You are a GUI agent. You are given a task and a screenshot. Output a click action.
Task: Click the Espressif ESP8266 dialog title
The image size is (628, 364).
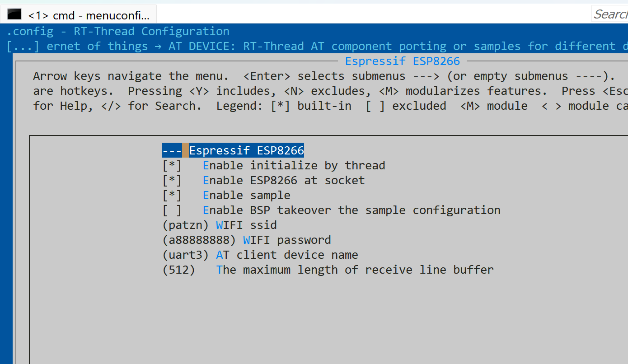(x=402, y=61)
